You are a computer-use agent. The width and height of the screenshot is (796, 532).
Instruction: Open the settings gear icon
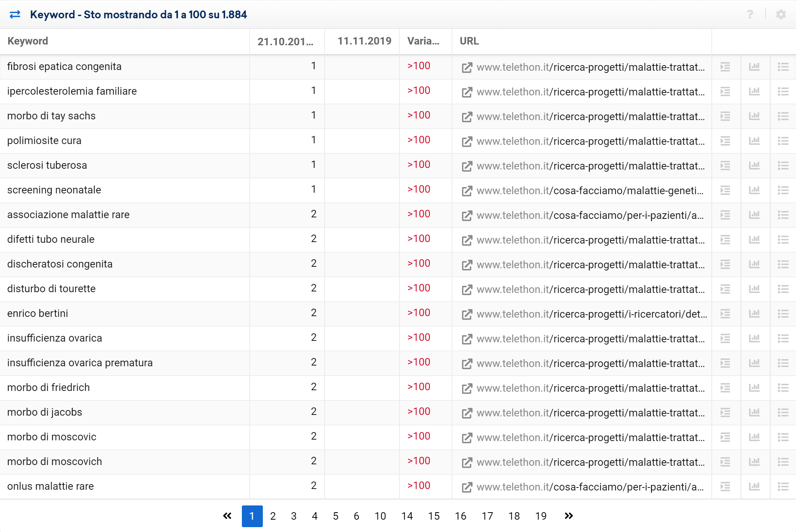point(781,15)
